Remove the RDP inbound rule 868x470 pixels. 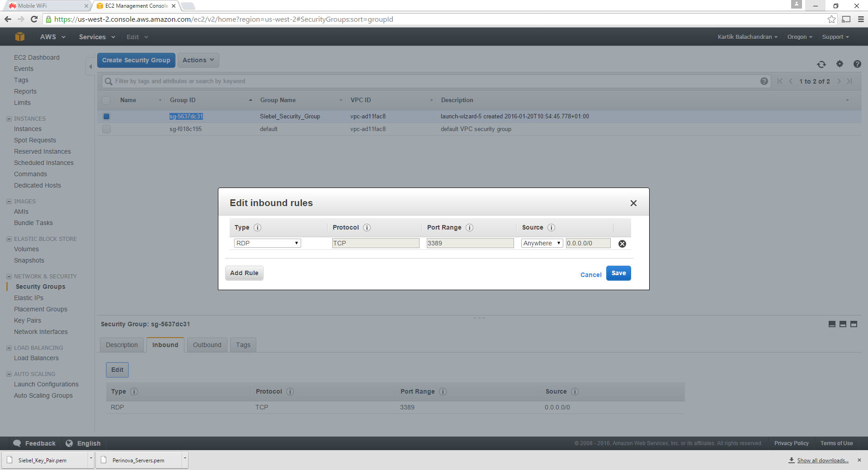622,244
